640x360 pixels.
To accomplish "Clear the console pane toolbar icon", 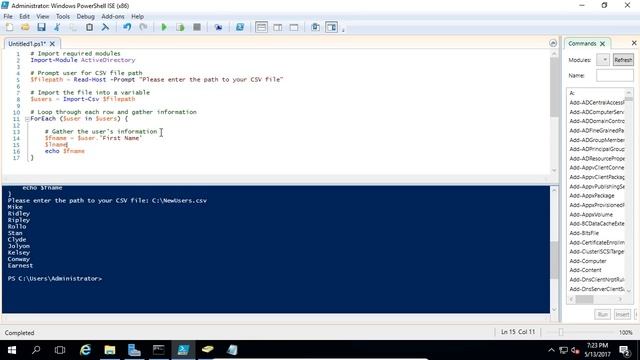I will point(105,27).
